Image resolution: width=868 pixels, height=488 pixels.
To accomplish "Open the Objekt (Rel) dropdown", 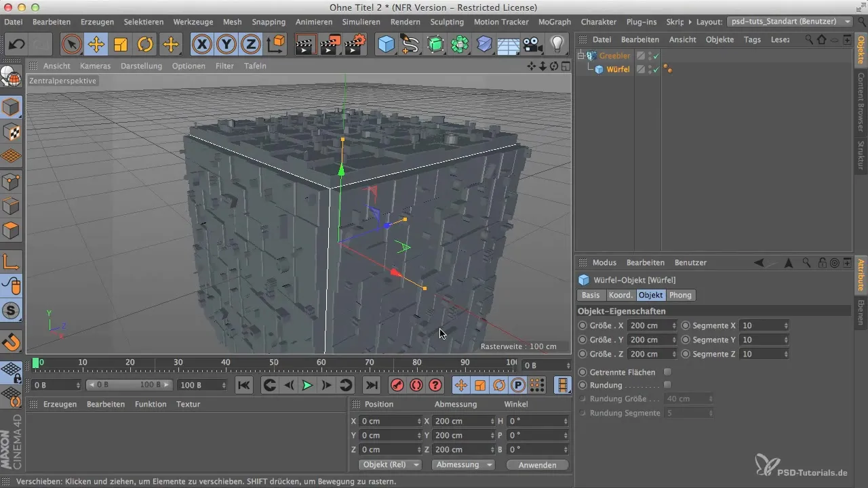I will pyautogui.click(x=389, y=465).
